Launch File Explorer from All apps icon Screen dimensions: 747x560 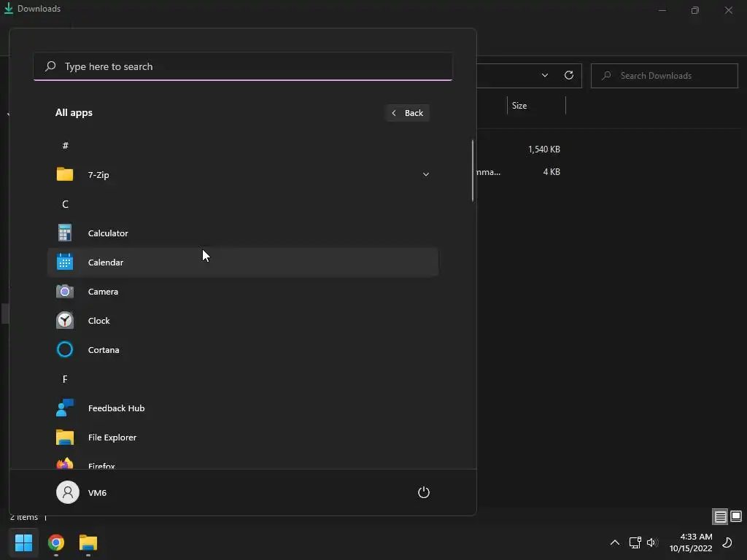[65, 437]
